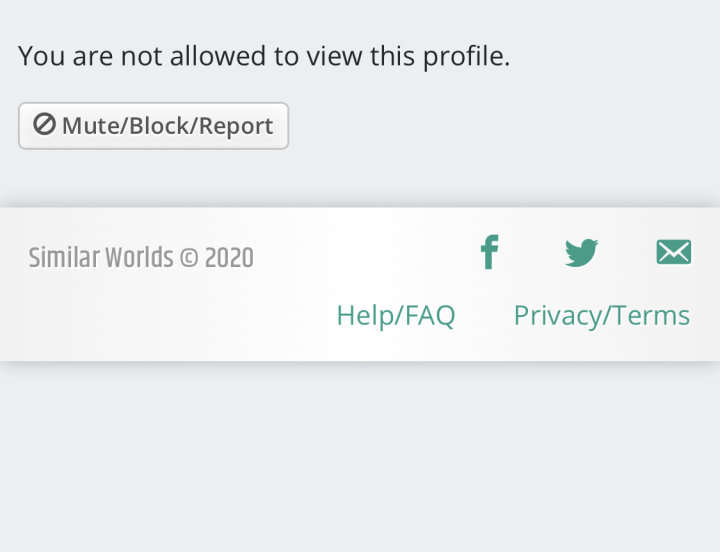Select the circle-slash symbol on the button

44,125
